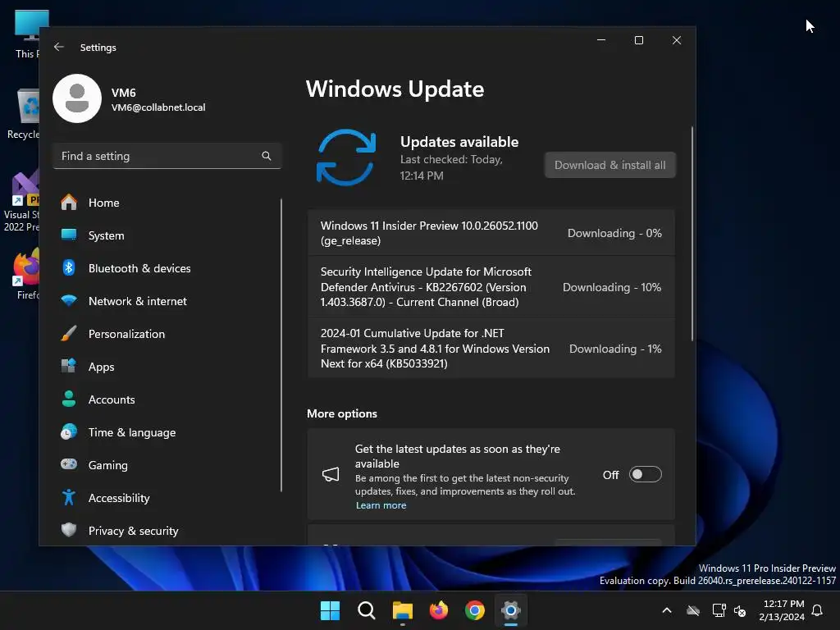Image resolution: width=840 pixels, height=630 pixels.
Task: Click the Accounts person icon
Action: coord(69,399)
